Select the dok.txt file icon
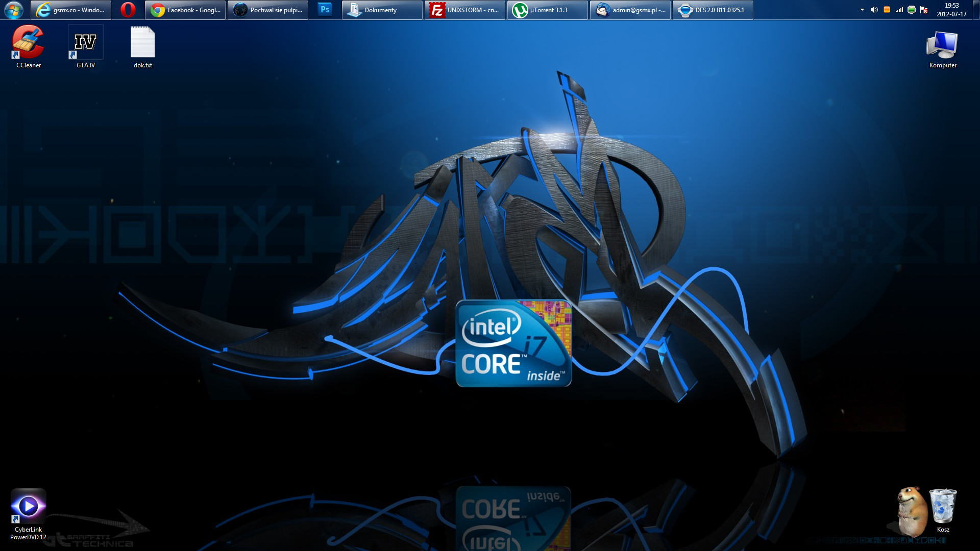The image size is (980, 551). coord(142,43)
